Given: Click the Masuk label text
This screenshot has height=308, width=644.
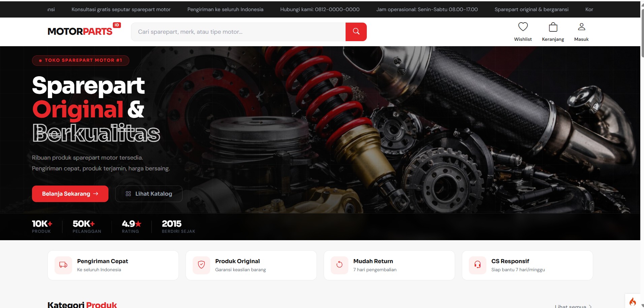Looking at the screenshot, I should coord(581,39).
